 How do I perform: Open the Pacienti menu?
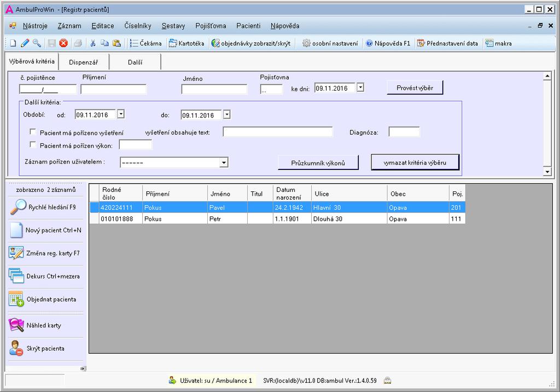(248, 26)
